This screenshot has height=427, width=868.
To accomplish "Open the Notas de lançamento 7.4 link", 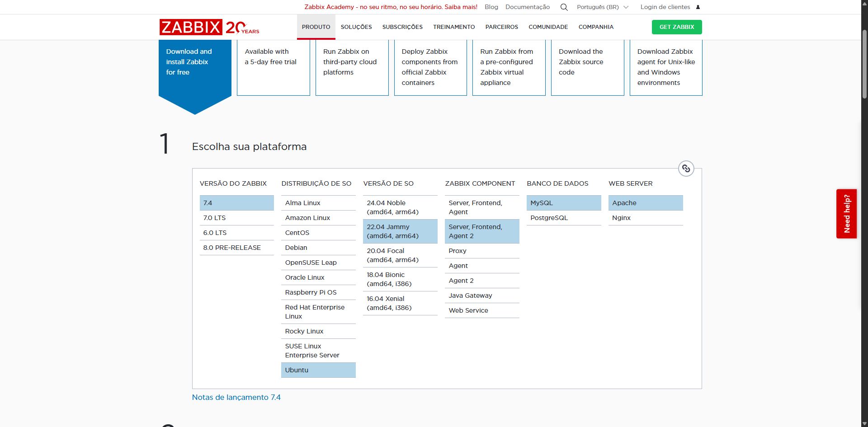I will point(236,397).
